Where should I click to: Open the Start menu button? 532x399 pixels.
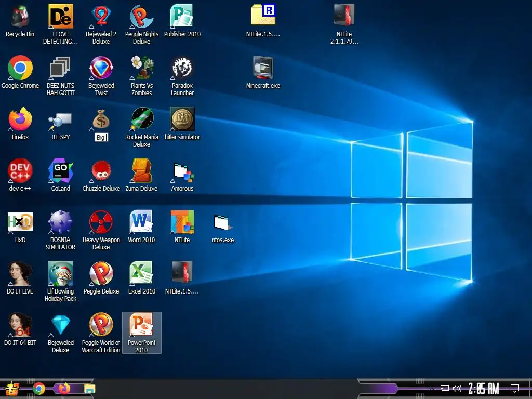[x=12, y=389]
